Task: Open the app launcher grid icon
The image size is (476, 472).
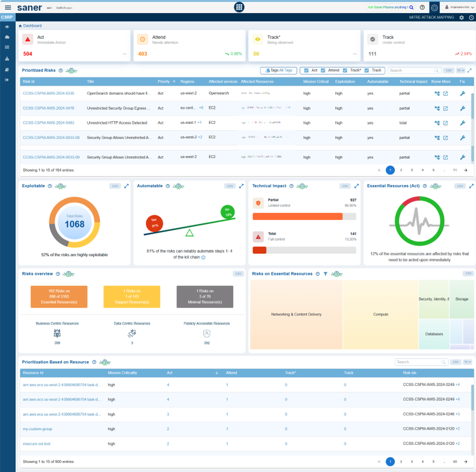Action: [239, 7]
